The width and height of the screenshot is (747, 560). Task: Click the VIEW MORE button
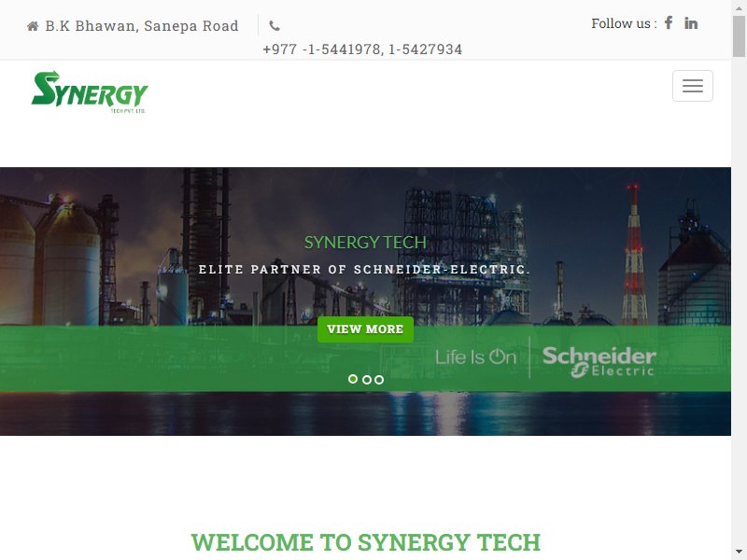pyautogui.click(x=365, y=329)
